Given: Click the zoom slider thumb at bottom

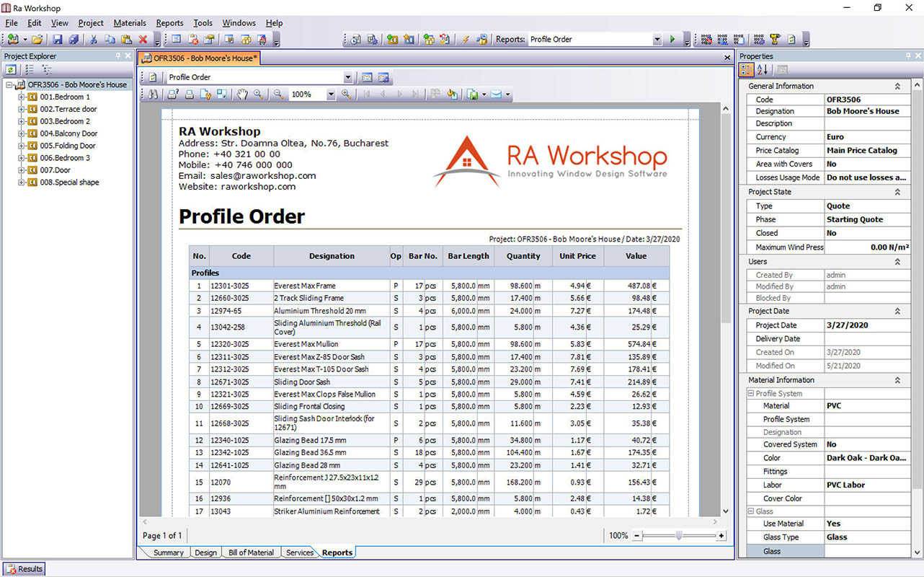Looking at the screenshot, I should click(x=678, y=536).
